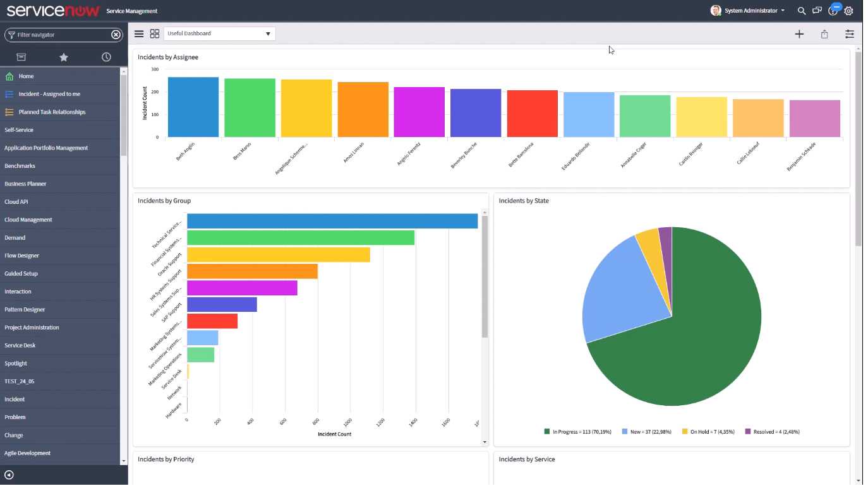Open the Connect chat sidebar icon
Viewport: 868px width, 486px height.
pyautogui.click(x=817, y=11)
